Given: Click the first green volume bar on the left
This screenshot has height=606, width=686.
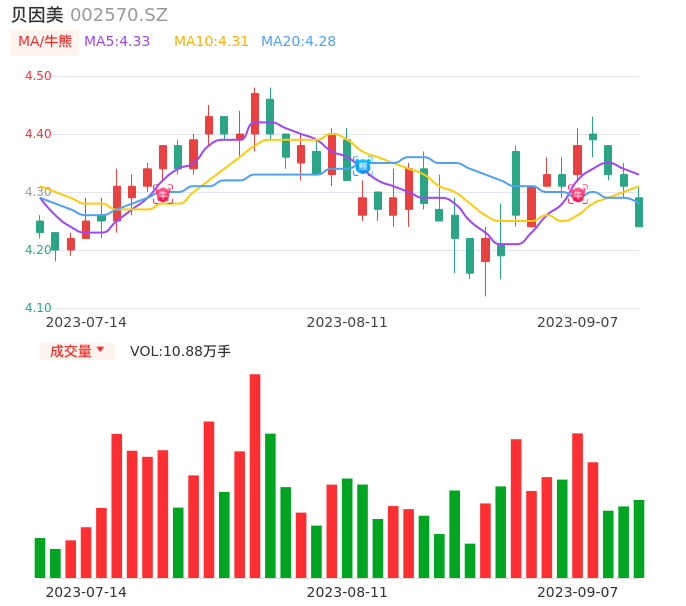Looking at the screenshot, I should pos(40,558).
